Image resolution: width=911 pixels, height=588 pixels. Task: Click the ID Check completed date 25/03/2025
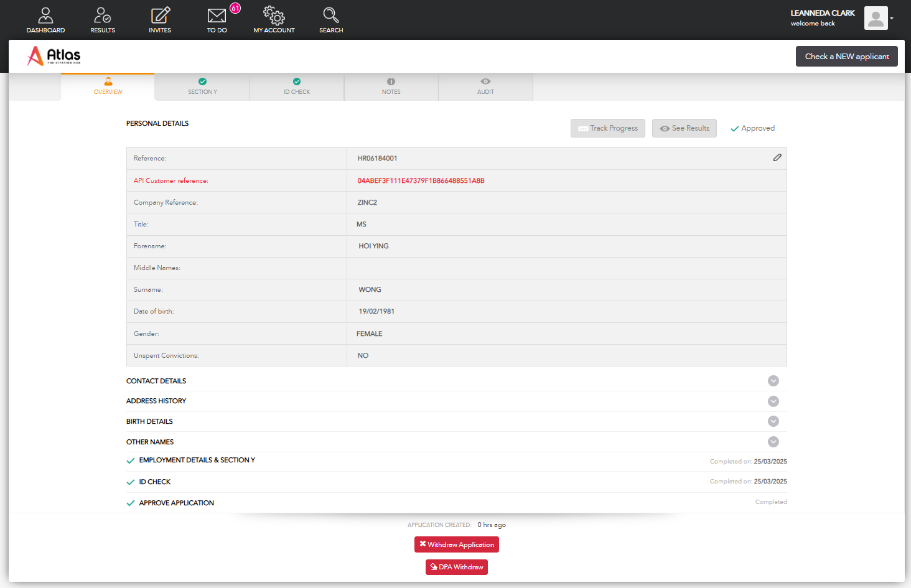[x=770, y=482]
